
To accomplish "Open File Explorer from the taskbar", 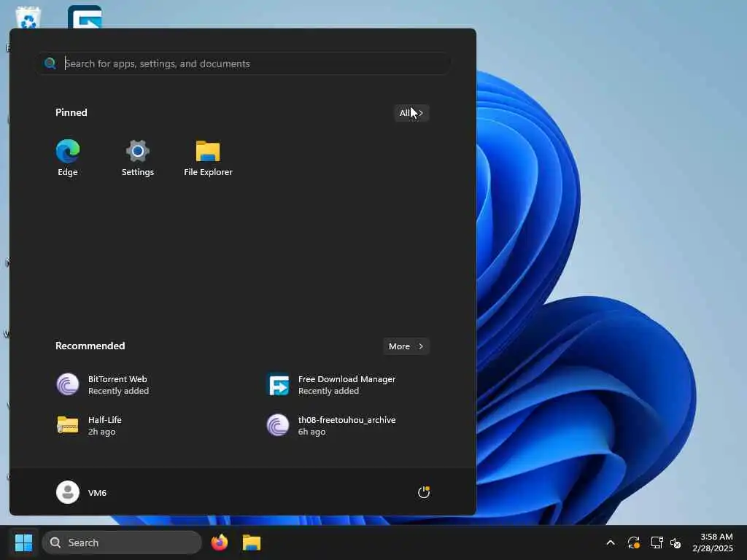I will (x=252, y=542).
